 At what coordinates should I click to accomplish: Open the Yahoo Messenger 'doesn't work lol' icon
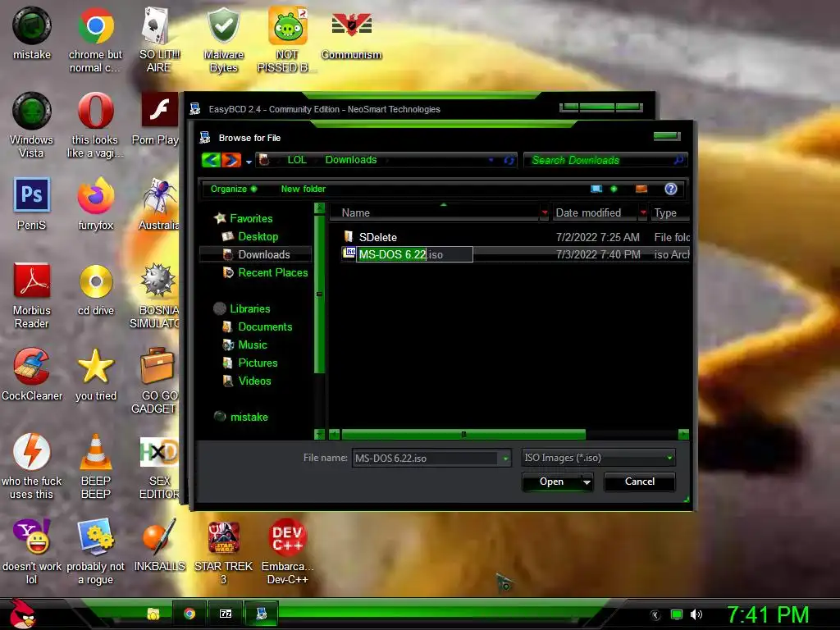32,551
